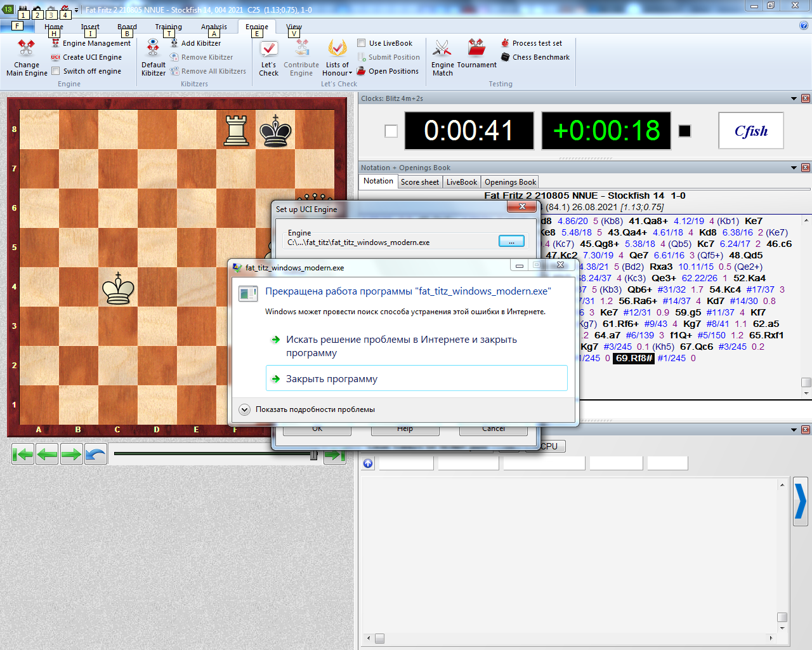Image resolution: width=812 pixels, height=650 pixels.
Task: Click Remove Kibitzer
Action: [x=201, y=57]
